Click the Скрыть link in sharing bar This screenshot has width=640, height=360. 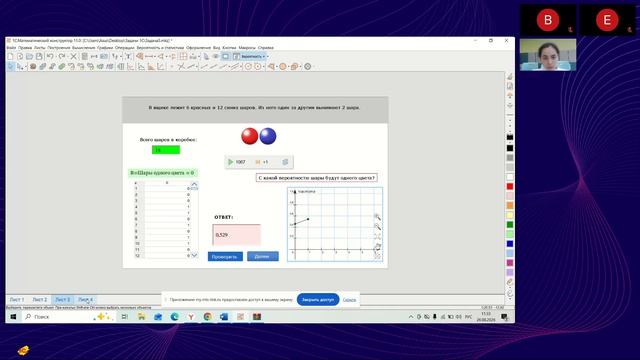pos(349,300)
